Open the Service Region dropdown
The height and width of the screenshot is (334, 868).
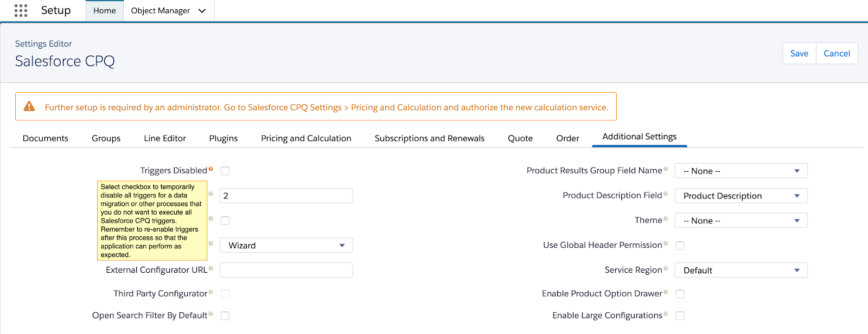(741, 270)
